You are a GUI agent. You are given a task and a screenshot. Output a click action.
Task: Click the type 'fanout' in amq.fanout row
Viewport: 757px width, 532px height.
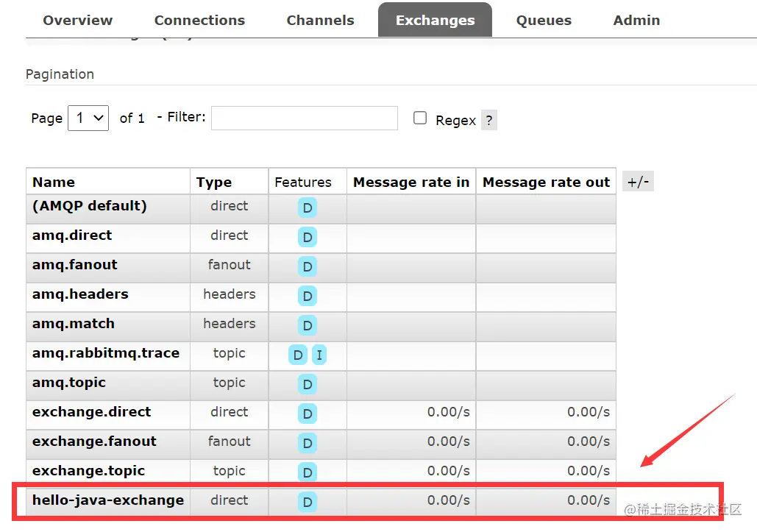tap(230, 265)
